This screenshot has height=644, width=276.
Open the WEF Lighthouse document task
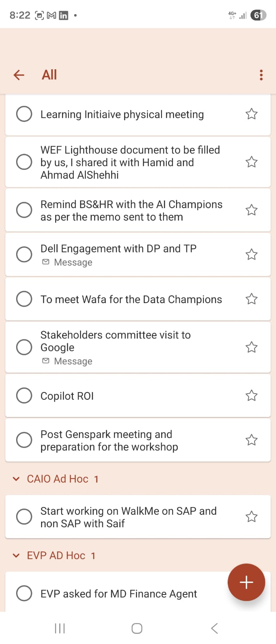pos(130,162)
